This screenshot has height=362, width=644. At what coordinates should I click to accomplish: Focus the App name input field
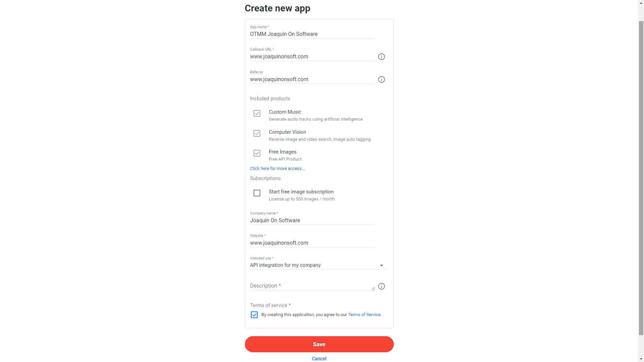312,34
